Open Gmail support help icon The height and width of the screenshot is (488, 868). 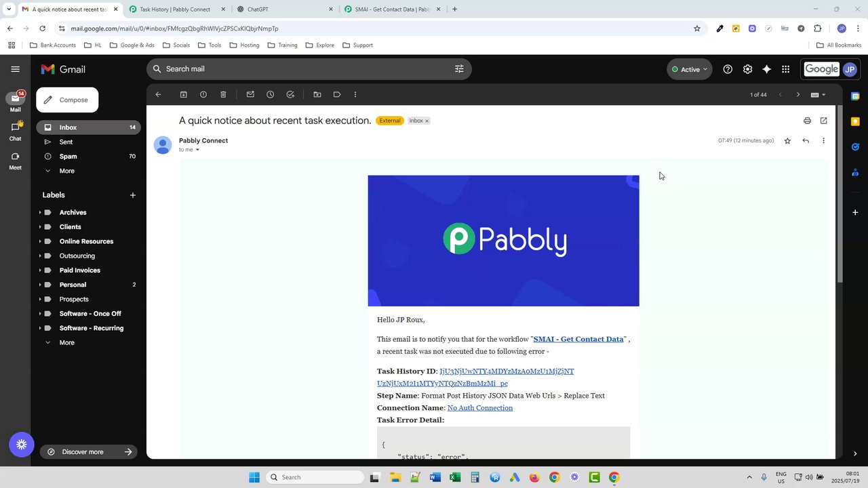tap(728, 69)
